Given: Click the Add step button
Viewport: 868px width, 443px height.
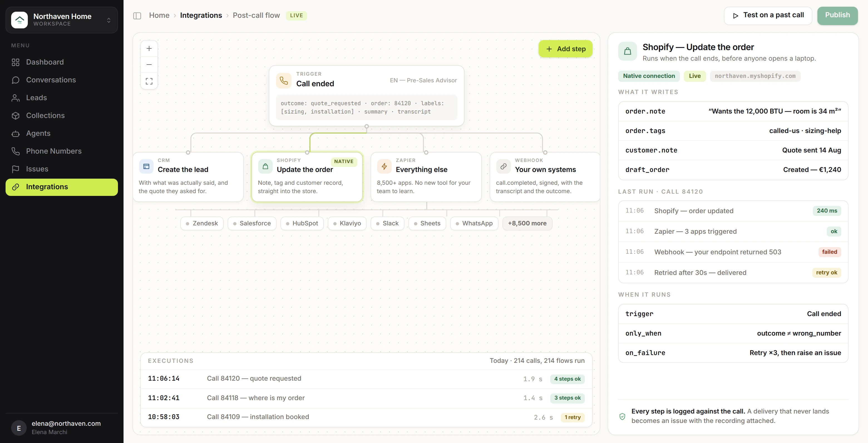Looking at the screenshot, I should 565,49.
